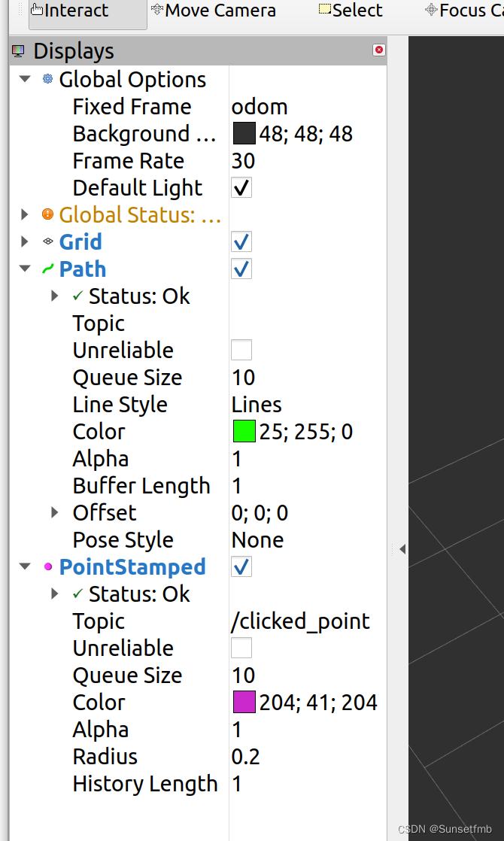
Task: Uncheck the Path display checkbox
Action: [x=241, y=269]
